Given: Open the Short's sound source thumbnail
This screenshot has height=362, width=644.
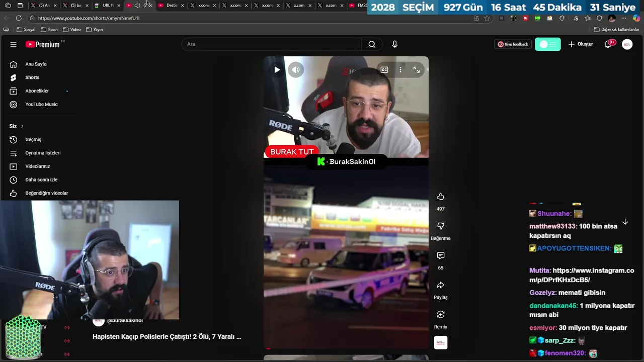Looking at the screenshot, I should coord(441,342).
